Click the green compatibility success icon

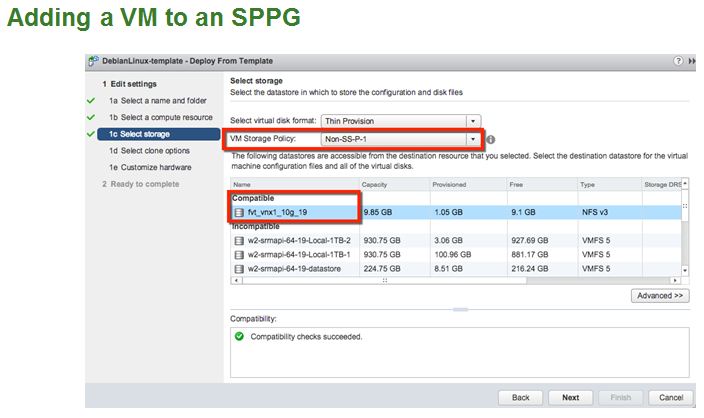(239, 337)
